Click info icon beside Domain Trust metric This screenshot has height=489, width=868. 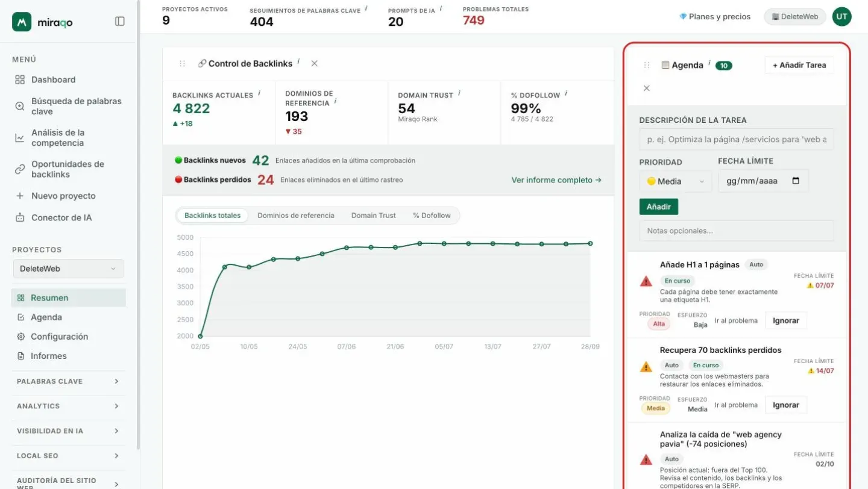[459, 93]
